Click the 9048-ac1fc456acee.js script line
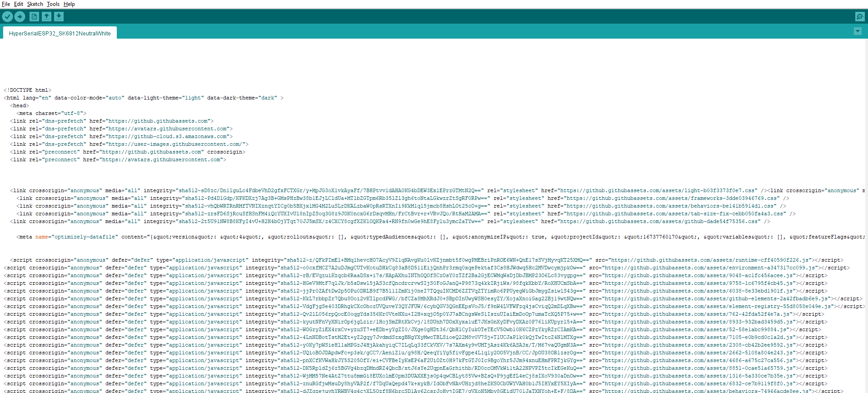 415,276
